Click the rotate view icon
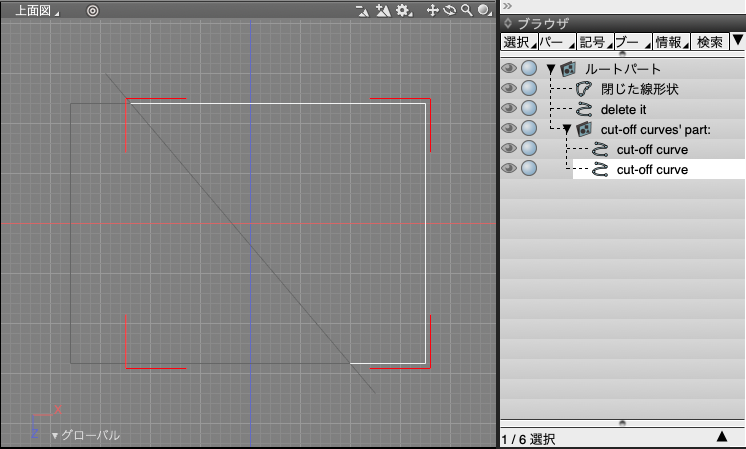The image size is (746, 449). pyautogui.click(x=449, y=10)
